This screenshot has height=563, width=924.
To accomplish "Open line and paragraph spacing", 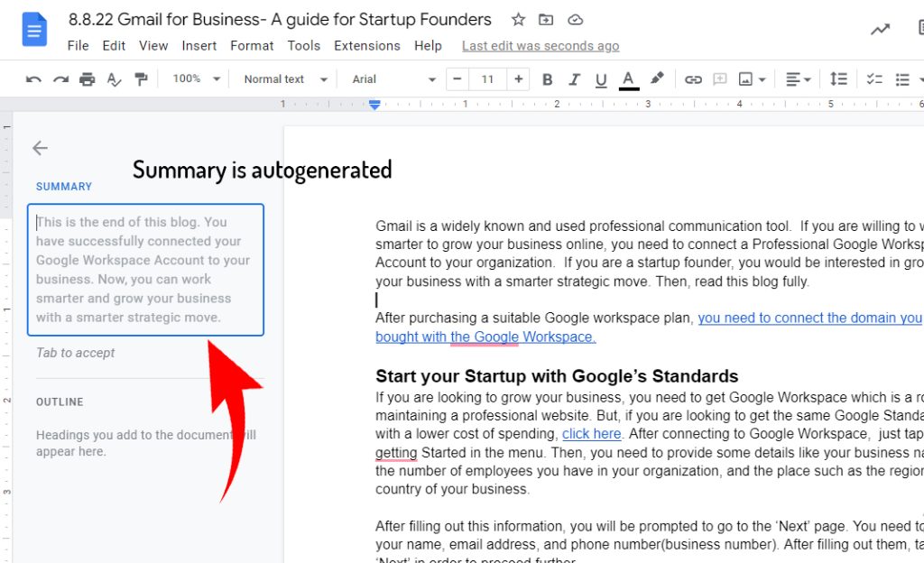I will pos(838,78).
